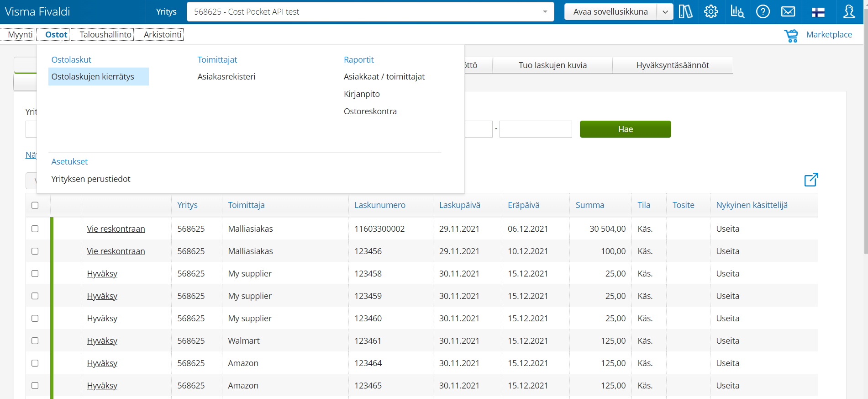Click the Marketplace shopping cart icon

coord(791,35)
